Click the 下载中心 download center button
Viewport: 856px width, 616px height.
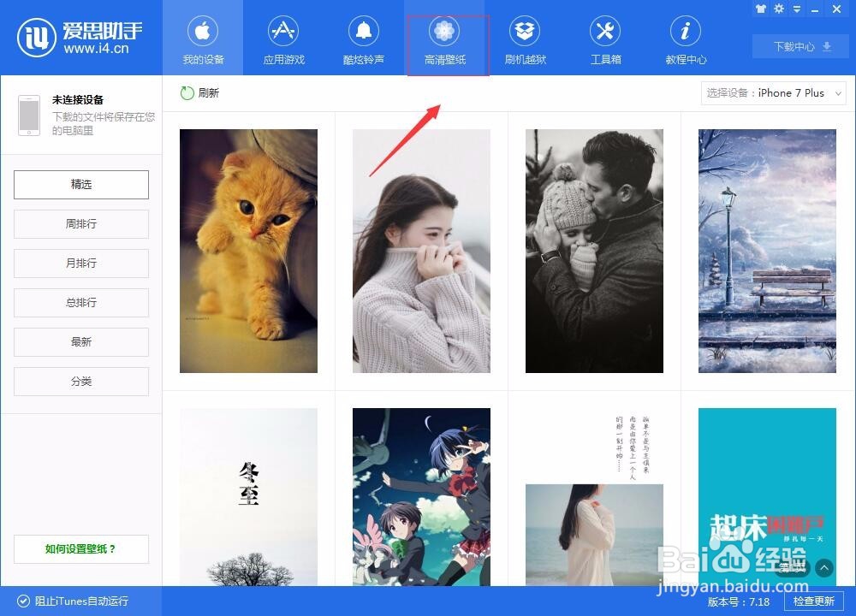pos(800,46)
